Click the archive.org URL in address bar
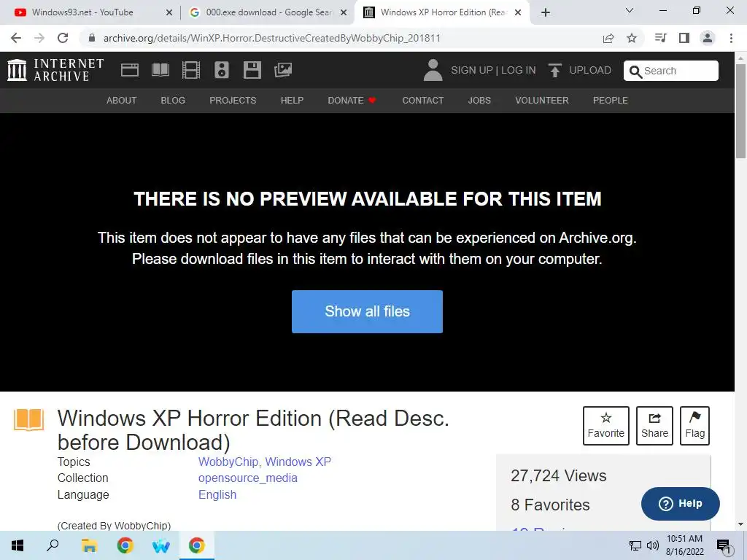The image size is (747, 560). pyautogui.click(x=271, y=38)
